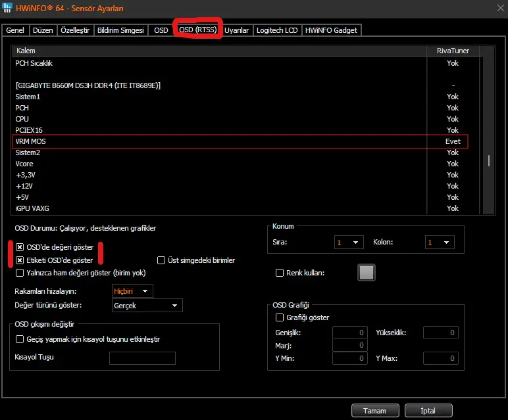Click the Yok value of Vcore row
Viewport: 508px width, 420px height.
(x=453, y=164)
